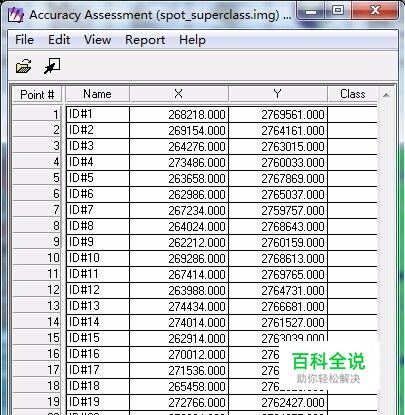Select row number 1 header
This screenshot has height=415, width=405.
coord(37,114)
